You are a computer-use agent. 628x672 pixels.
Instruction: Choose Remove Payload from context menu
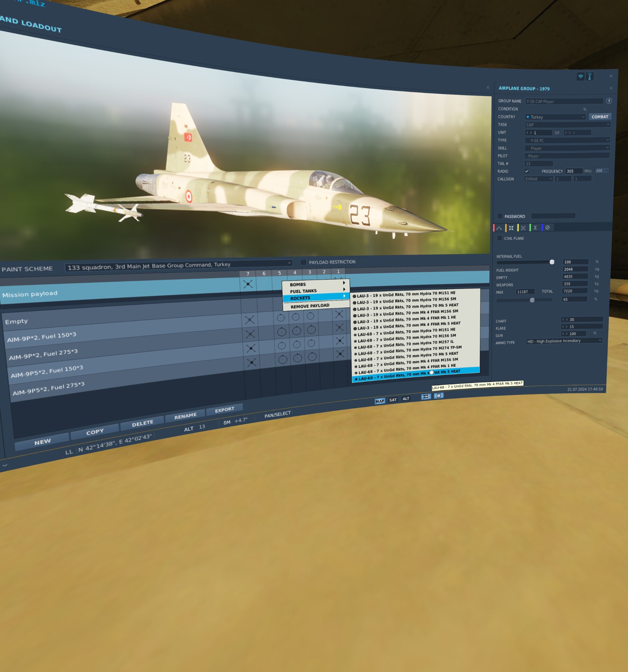(310, 305)
